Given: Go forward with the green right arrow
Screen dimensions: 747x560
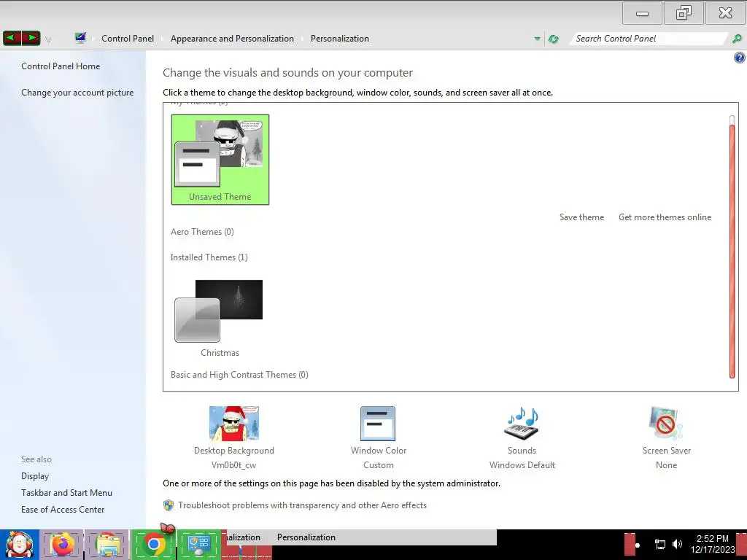Looking at the screenshot, I should [x=31, y=38].
